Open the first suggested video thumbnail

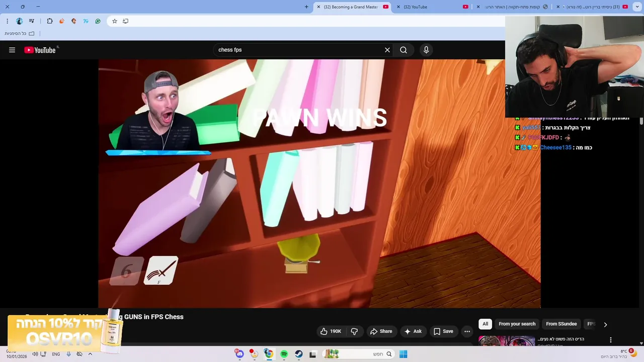pos(507,341)
